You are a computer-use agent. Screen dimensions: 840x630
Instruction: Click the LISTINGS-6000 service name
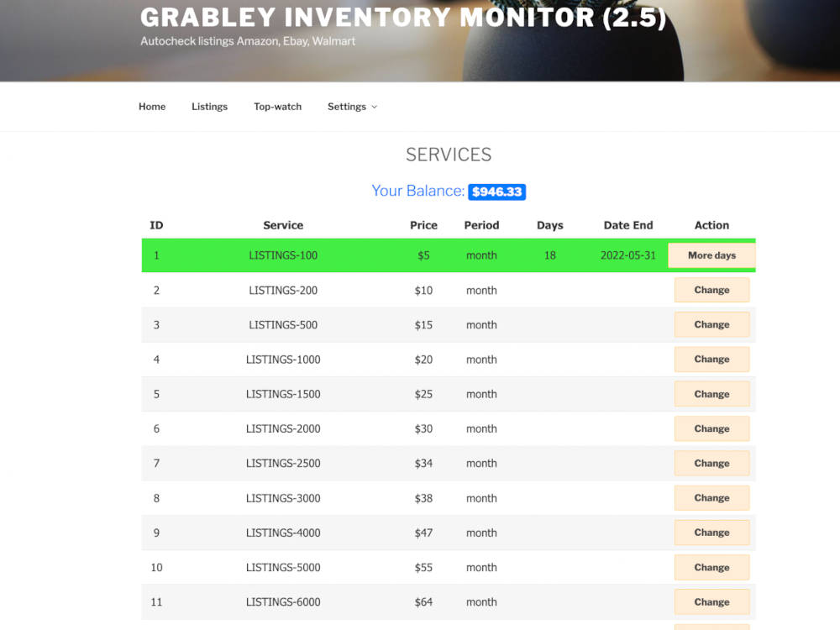283,602
